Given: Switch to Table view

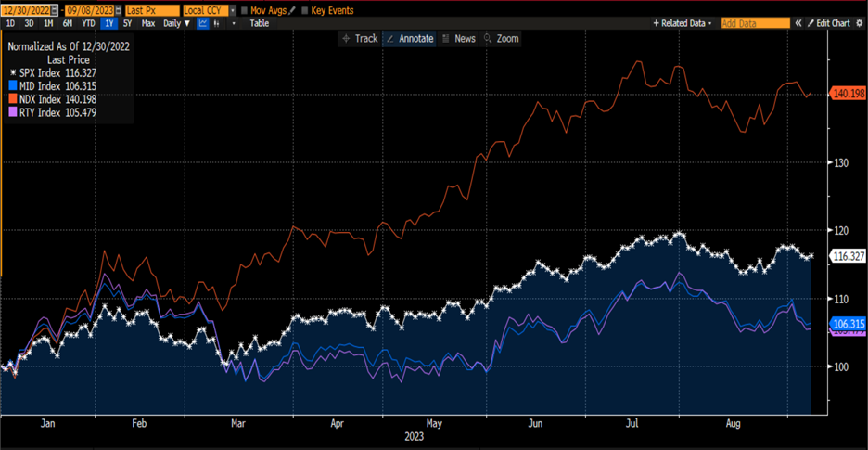Looking at the screenshot, I should click(259, 23).
